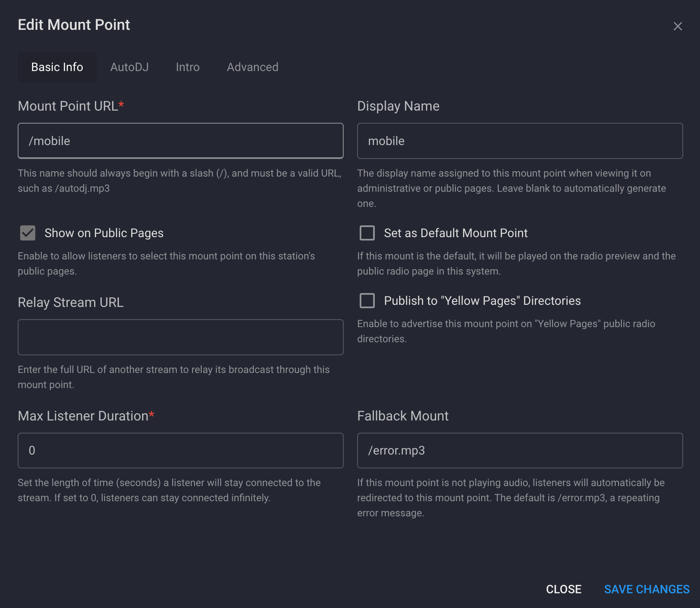700x608 pixels.
Task: Click the zero in Max Listener Duration
Action: click(x=32, y=450)
